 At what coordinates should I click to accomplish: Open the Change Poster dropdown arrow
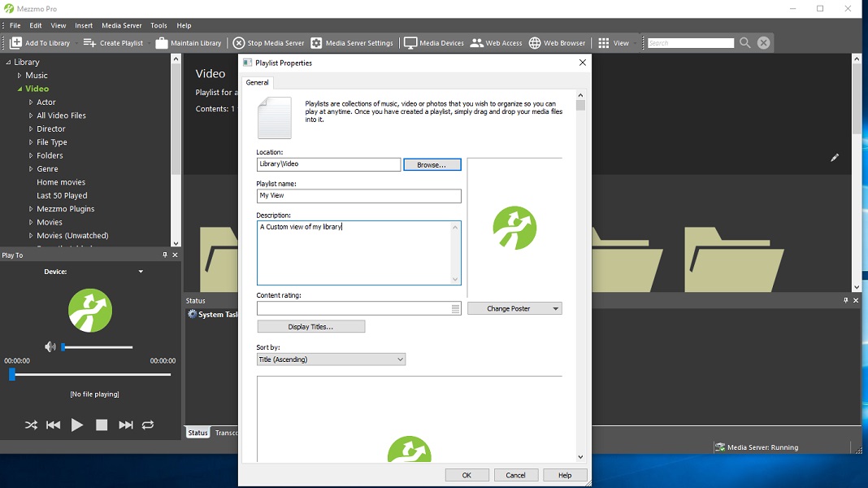point(555,308)
